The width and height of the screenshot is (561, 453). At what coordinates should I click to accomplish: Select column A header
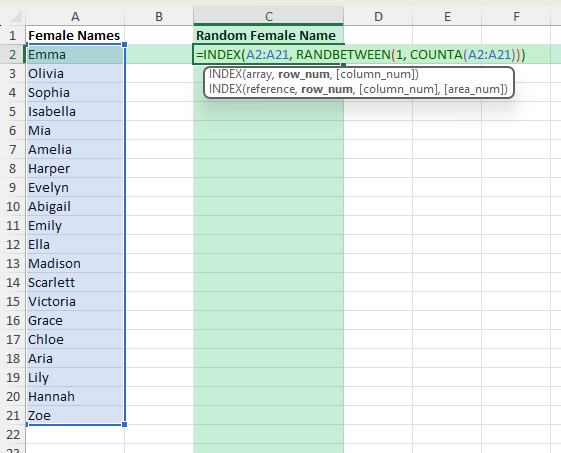[75, 16]
